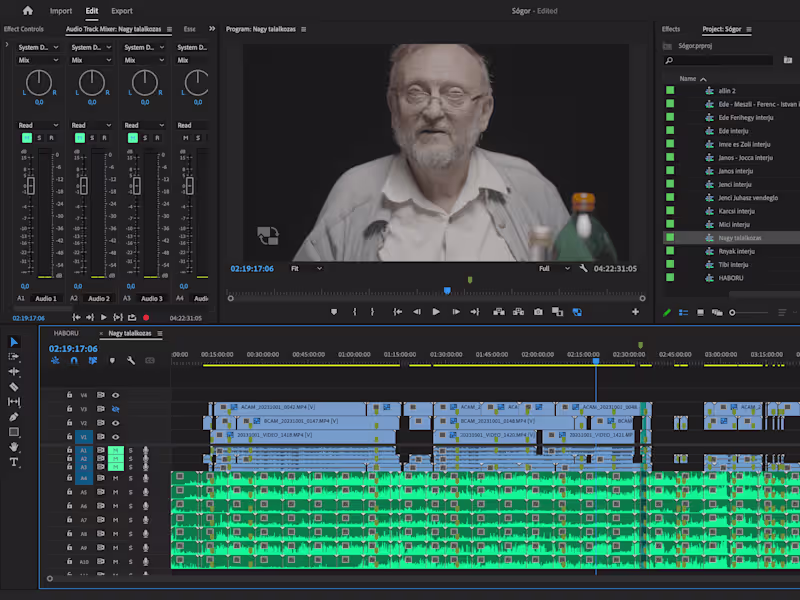Switch to the HABORU sequence tab
The image size is (800, 600).
pyautogui.click(x=65, y=333)
